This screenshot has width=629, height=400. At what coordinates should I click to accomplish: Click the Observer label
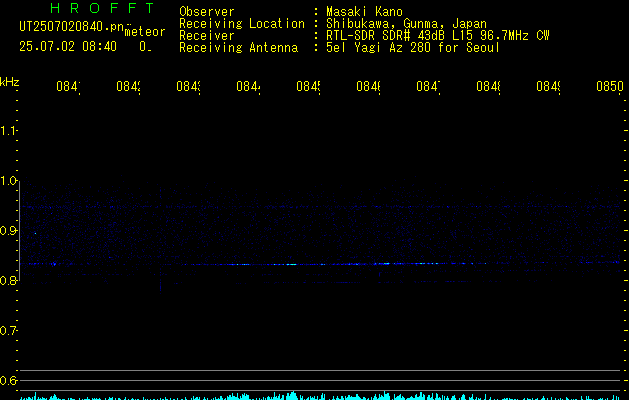(207, 12)
